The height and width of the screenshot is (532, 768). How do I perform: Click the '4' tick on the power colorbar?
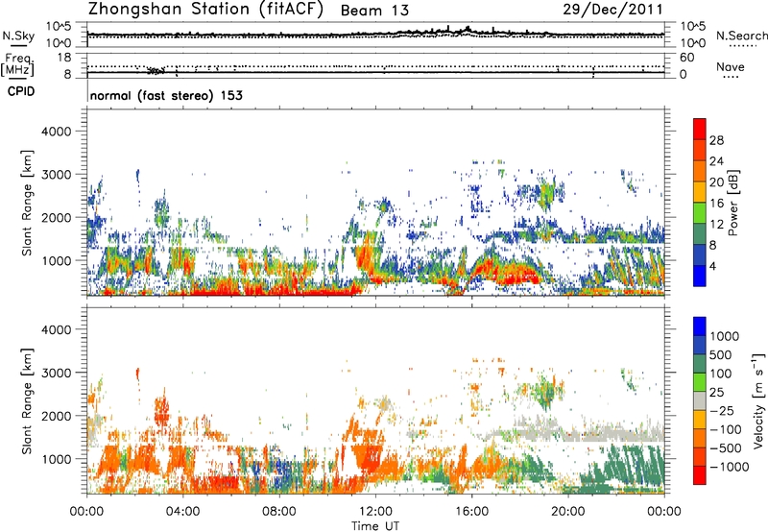(712, 267)
